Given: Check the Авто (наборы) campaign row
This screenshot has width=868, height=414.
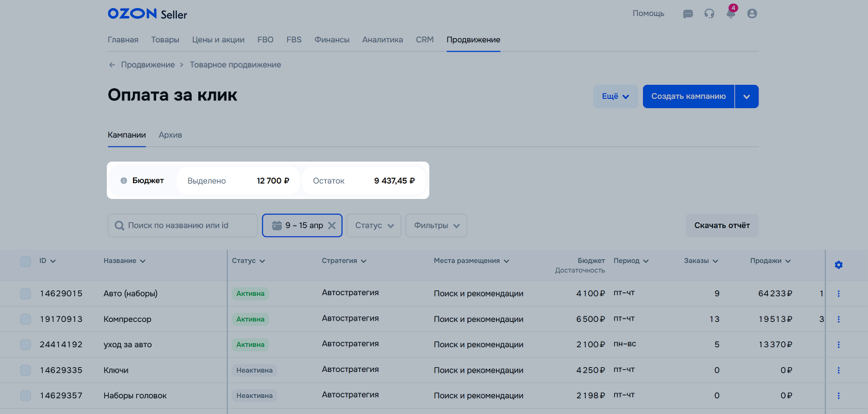Looking at the screenshot, I should click(x=25, y=294).
